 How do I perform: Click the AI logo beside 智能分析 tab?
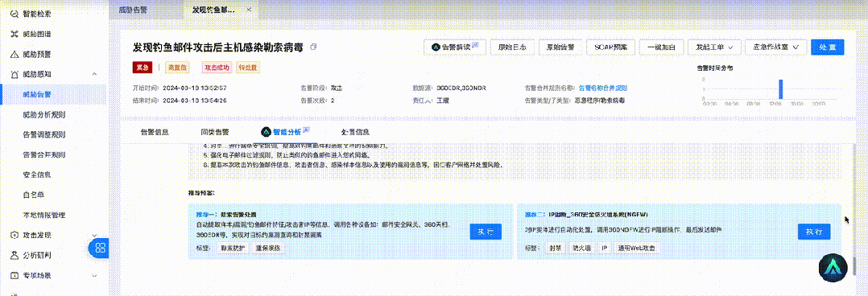point(267,132)
